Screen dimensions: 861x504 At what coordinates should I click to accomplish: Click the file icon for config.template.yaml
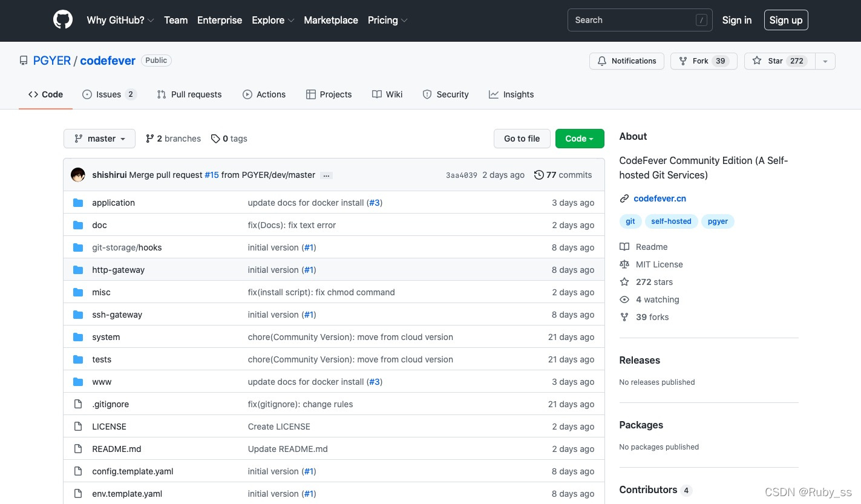(x=78, y=471)
